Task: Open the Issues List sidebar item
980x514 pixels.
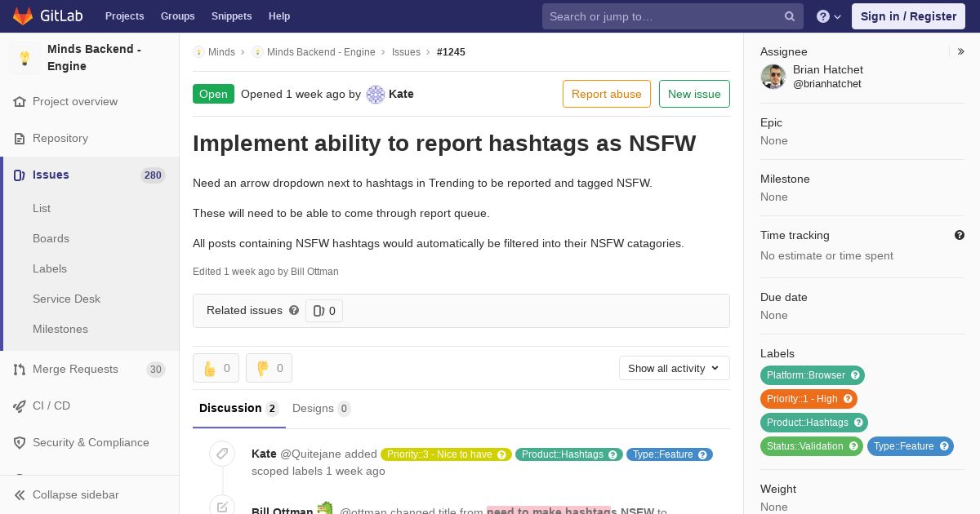Action: 42,209
